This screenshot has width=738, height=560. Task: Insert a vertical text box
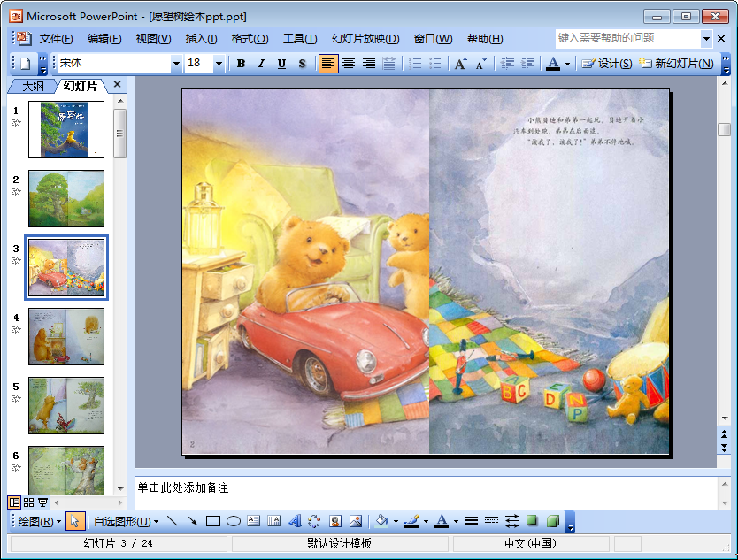[274, 521]
